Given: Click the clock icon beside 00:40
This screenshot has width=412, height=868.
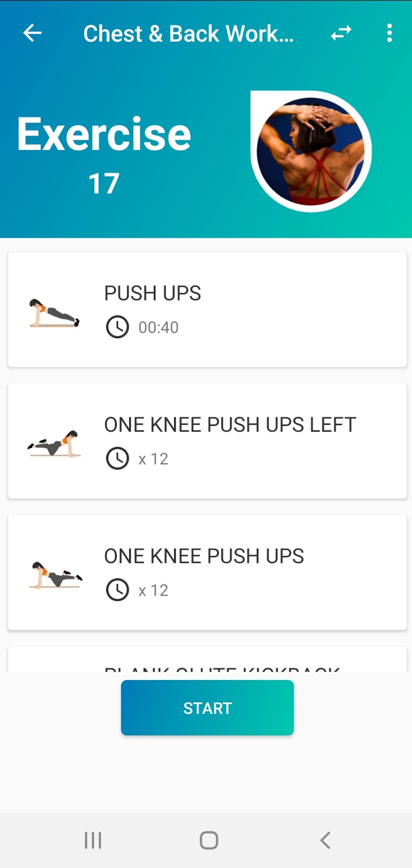Looking at the screenshot, I should pyautogui.click(x=117, y=327).
